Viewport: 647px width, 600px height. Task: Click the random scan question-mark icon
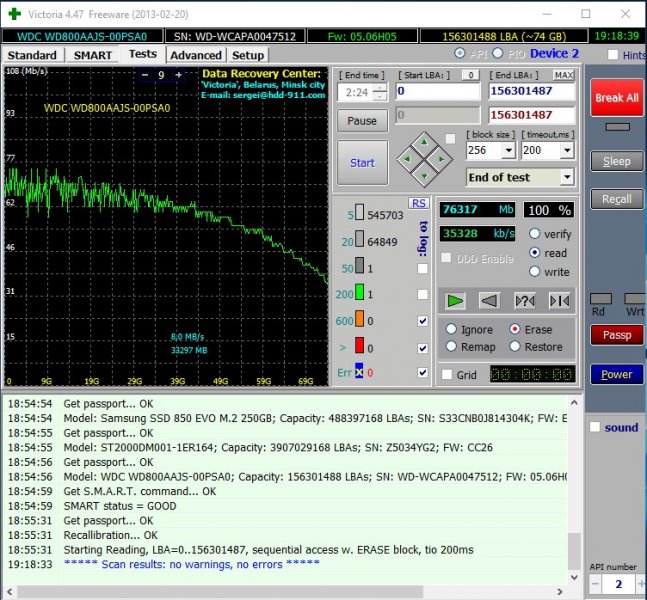524,299
